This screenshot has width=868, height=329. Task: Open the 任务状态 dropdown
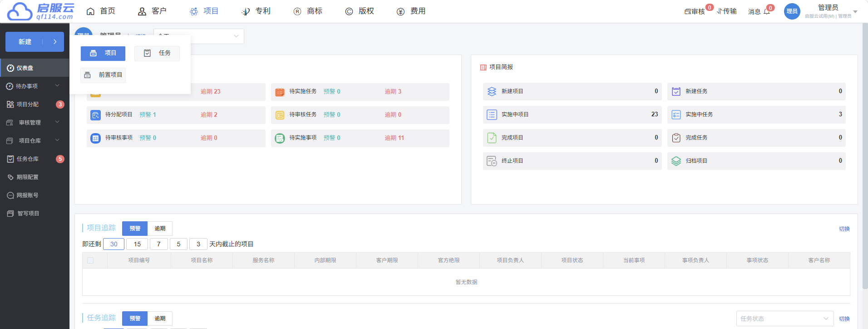tap(785, 319)
